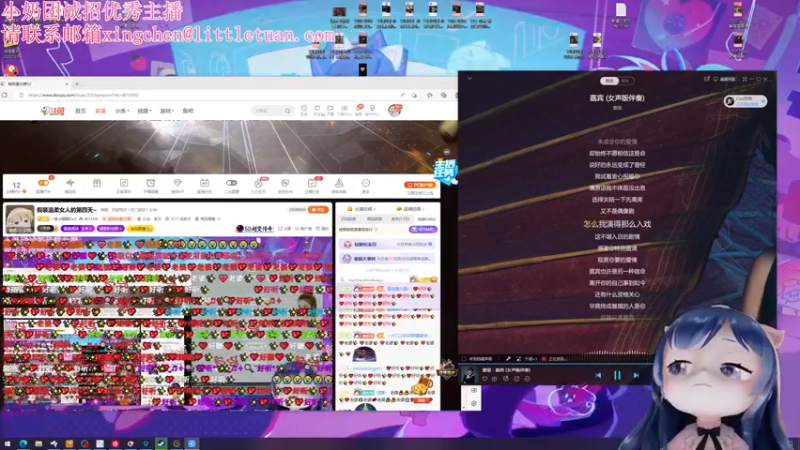Add page to favorites star icon in browser

[x=414, y=95]
